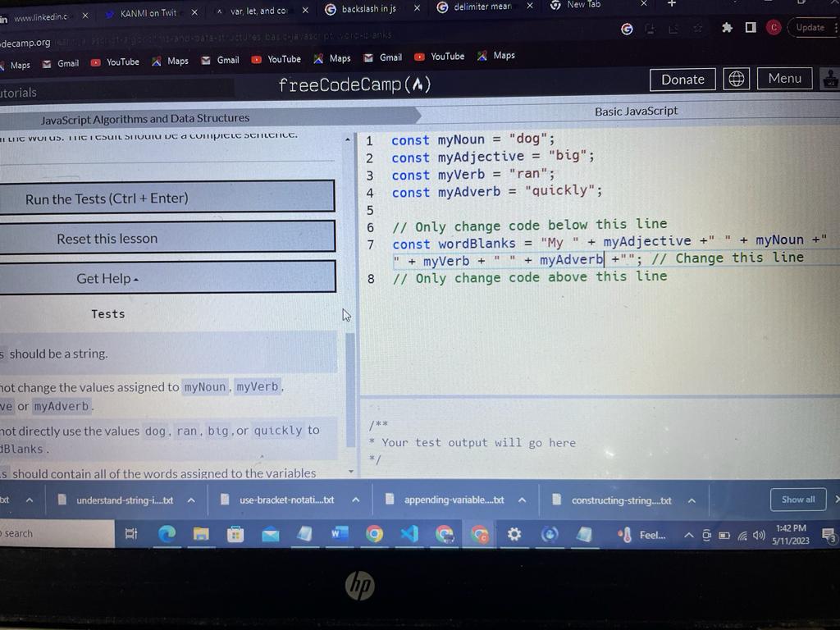Close the delimiter meaning tab
This screenshot has width=840, height=630.
point(529,6)
